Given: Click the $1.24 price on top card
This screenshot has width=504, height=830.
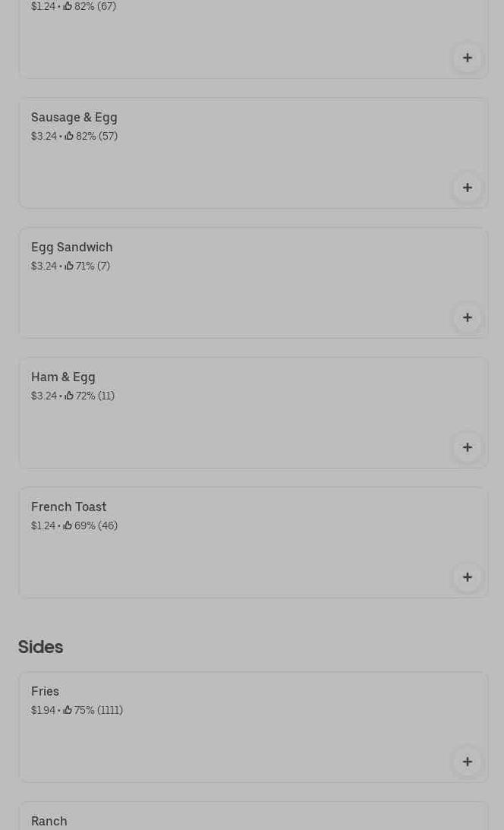Looking at the screenshot, I should pos(43,6).
